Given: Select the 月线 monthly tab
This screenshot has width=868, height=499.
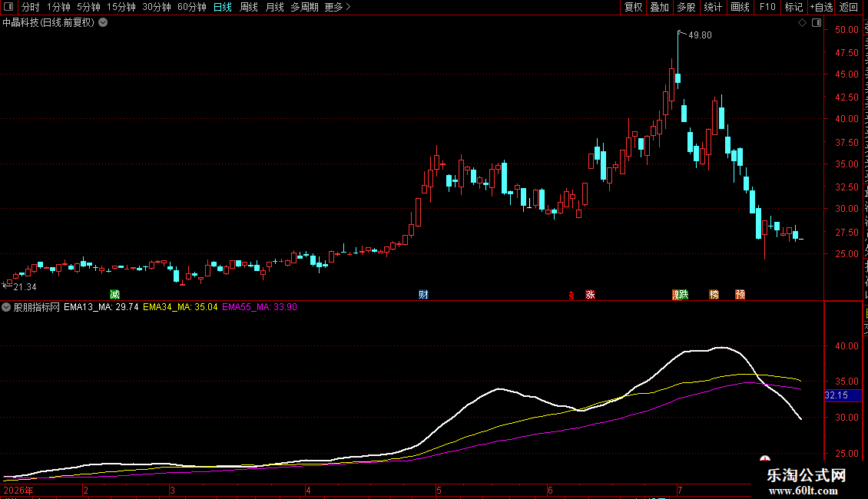Looking at the screenshot, I should [x=274, y=7].
